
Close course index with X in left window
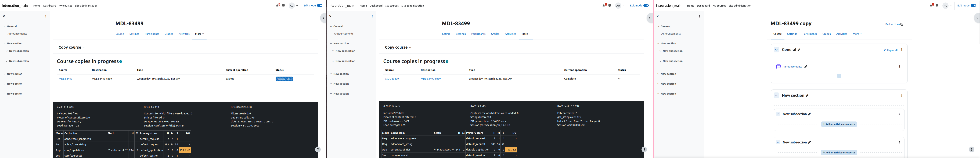[x=4, y=16]
